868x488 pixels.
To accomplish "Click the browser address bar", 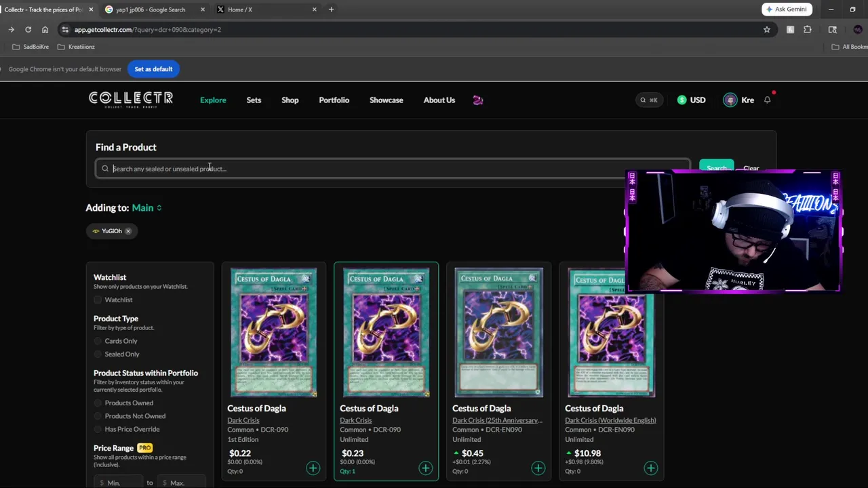I will click(407, 30).
